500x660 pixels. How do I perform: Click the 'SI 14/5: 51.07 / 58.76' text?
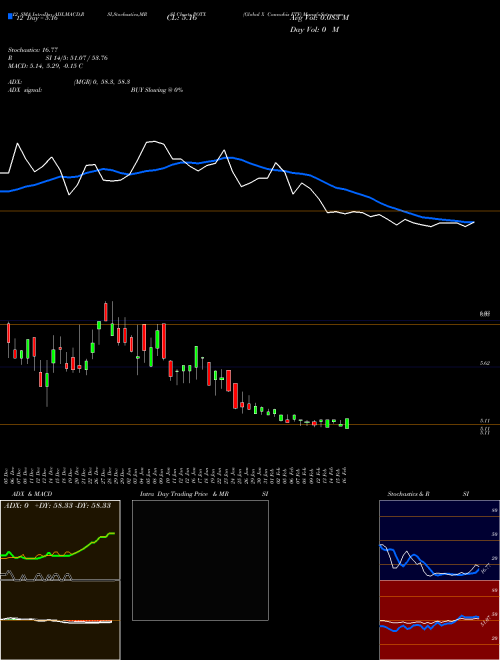[x=77, y=58]
